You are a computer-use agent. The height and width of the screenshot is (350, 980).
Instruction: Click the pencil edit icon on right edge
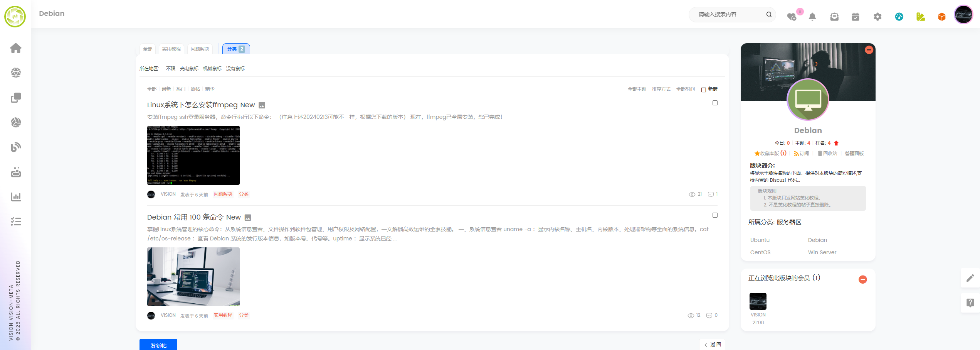970,278
